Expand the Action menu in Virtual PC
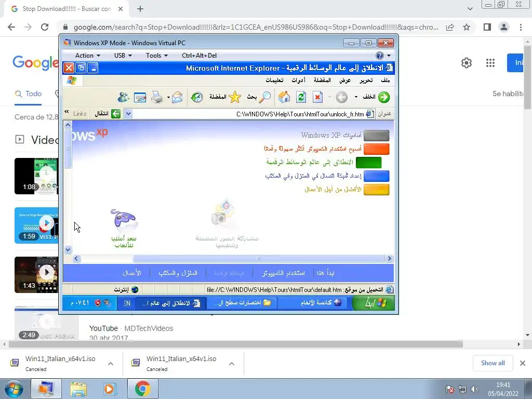 pos(87,55)
